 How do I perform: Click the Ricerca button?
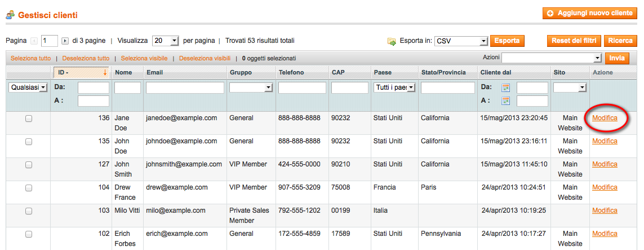click(x=620, y=41)
